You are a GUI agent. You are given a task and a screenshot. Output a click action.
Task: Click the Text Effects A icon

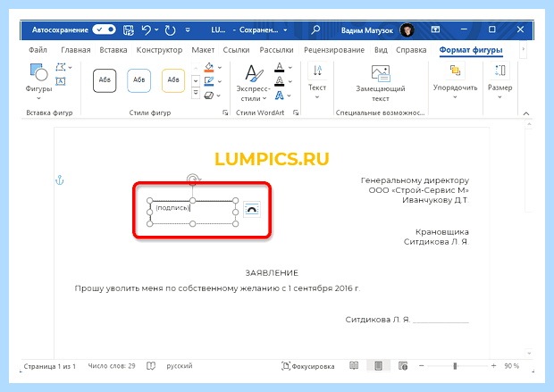coord(279,96)
